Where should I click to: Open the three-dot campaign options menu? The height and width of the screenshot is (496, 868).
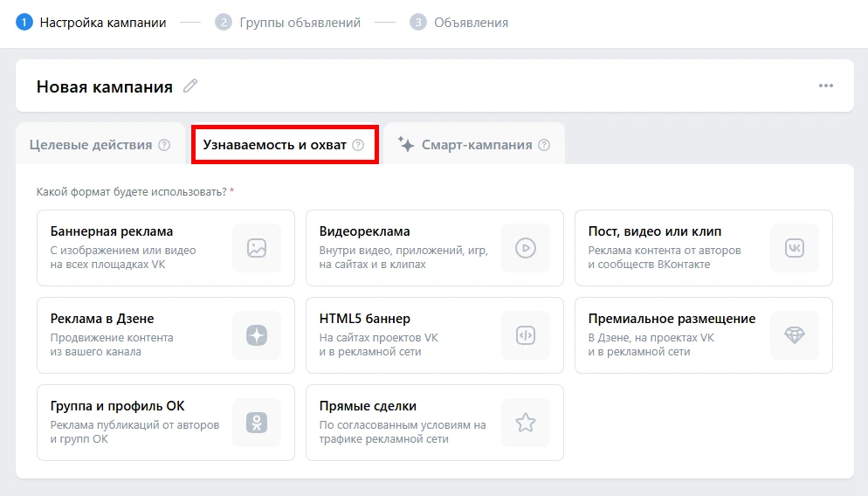tap(825, 86)
